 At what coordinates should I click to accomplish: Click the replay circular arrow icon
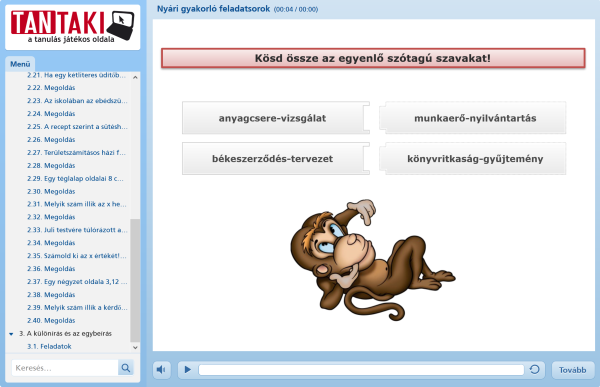click(x=535, y=369)
